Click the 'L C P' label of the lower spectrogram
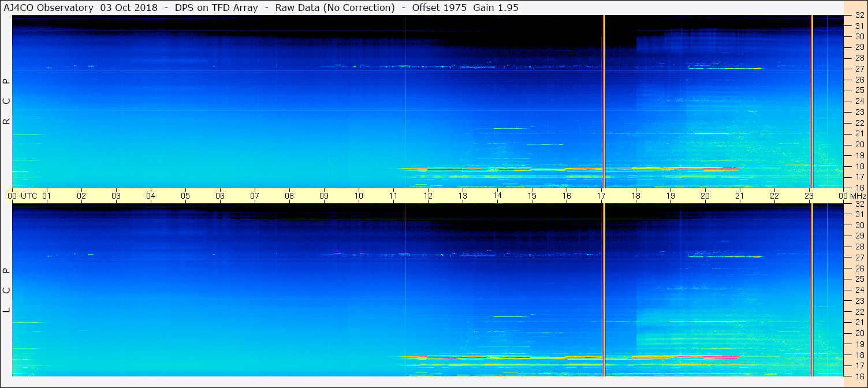 [x=7, y=290]
